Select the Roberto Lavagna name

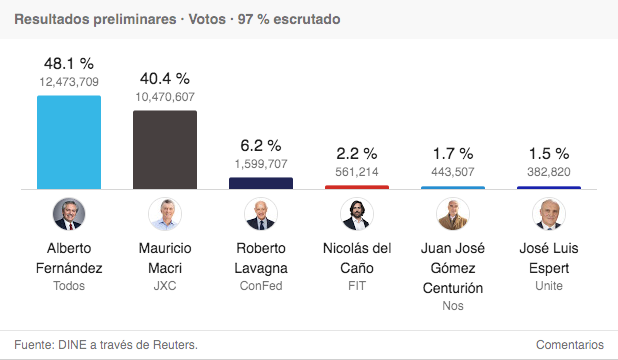coord(261,258)
